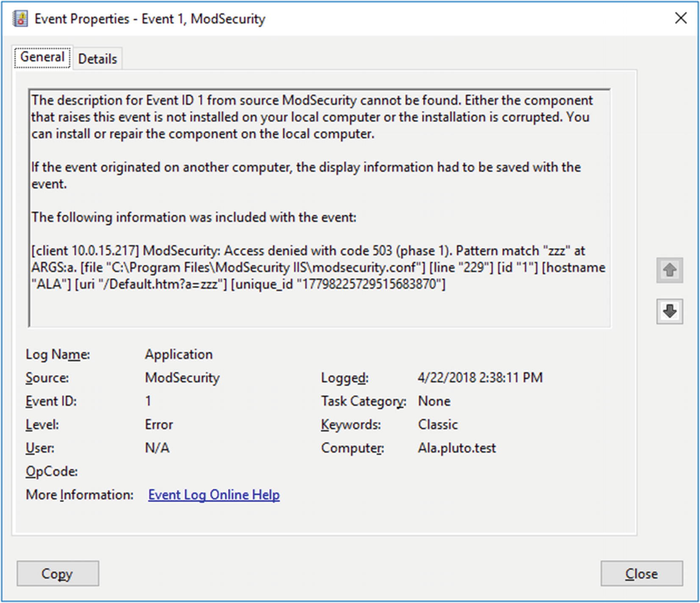Select the Level value Error
The width and height of the screenshot is (700, 603).
(159, 424)
